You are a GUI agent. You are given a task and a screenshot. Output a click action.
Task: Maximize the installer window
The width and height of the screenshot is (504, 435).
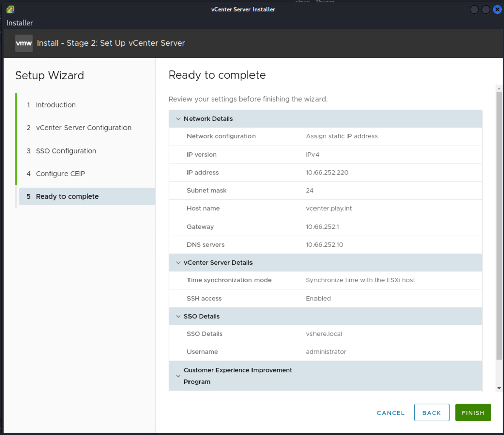[x=486, y=9]
